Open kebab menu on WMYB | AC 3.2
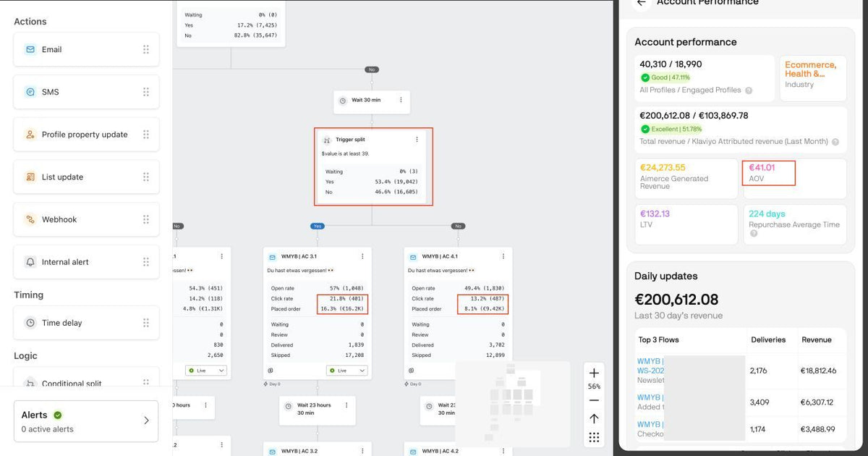The height and width of the screenshot is (456, 868). coord(362,451)
